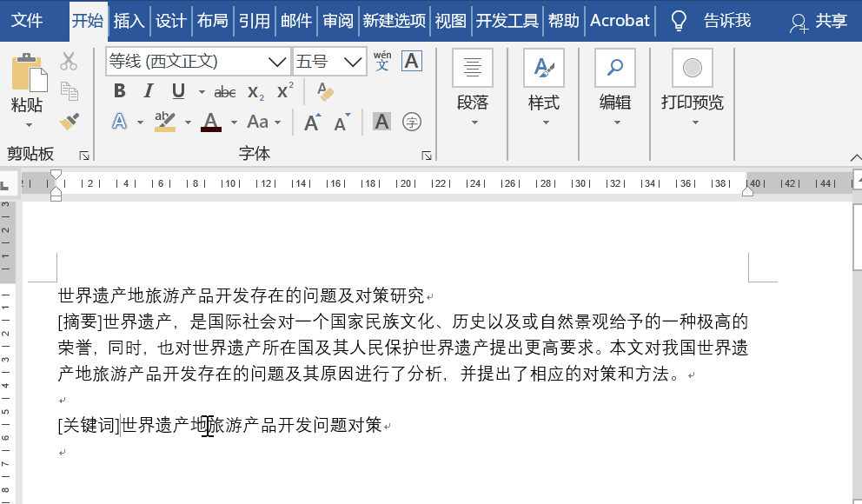Viewport: 862px width, 504px height.
Task: Apply dark red font color
Action: click(x=211, y=122)
